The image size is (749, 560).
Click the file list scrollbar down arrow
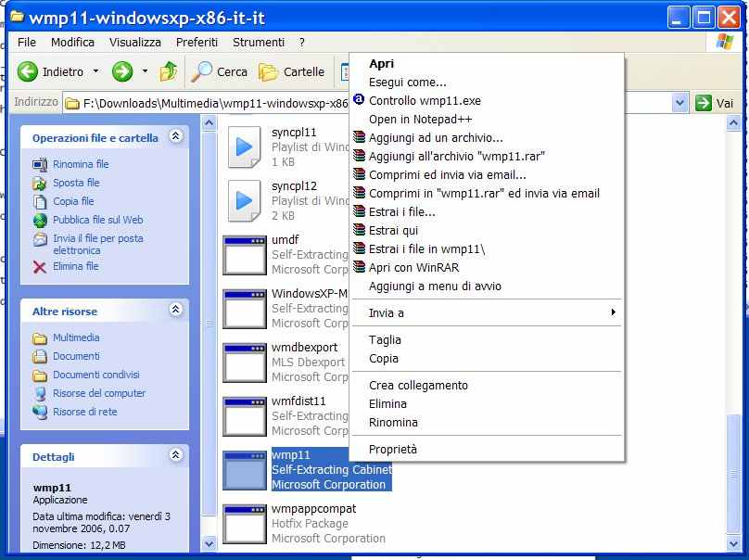point(209,543)
